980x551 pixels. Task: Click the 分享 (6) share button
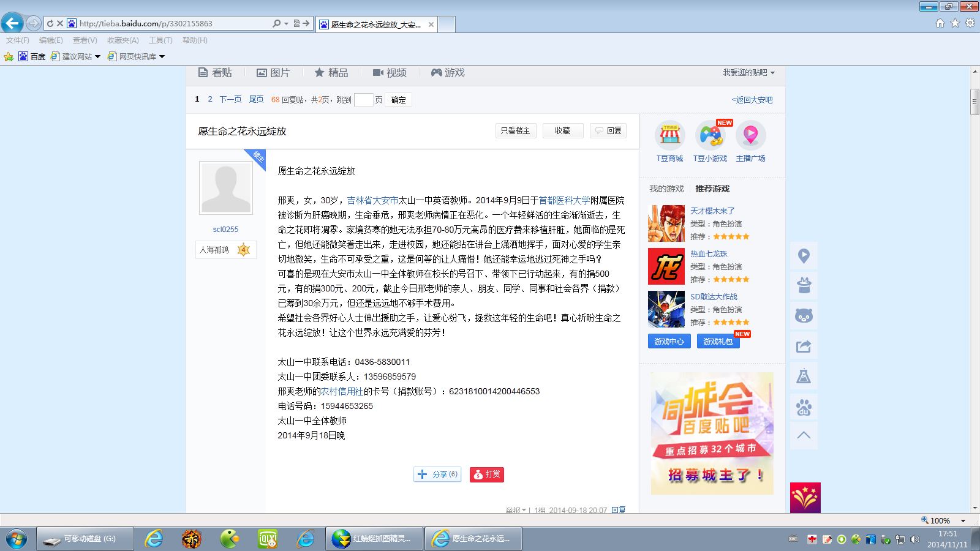[437, 474]
